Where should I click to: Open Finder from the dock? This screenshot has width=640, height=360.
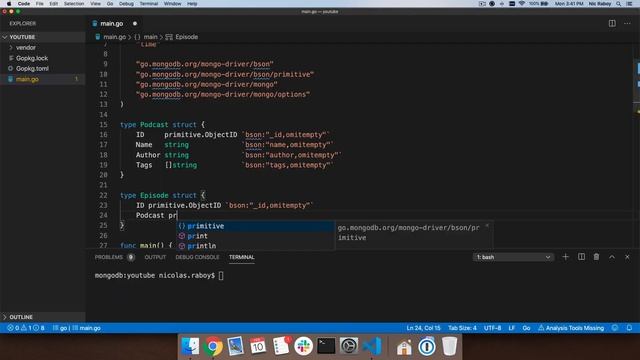[x=190, y=346]
